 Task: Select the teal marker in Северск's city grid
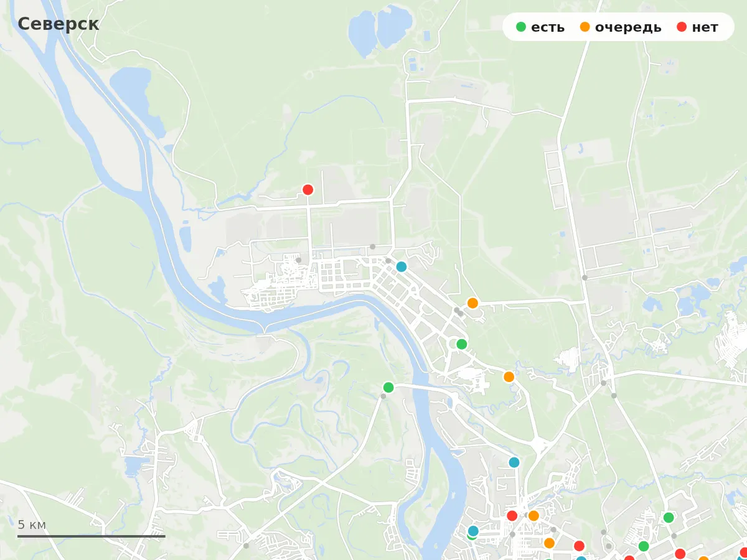(x=402, y=266)
